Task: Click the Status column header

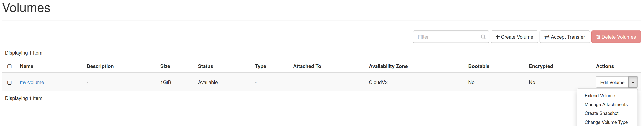Action: 205,66
